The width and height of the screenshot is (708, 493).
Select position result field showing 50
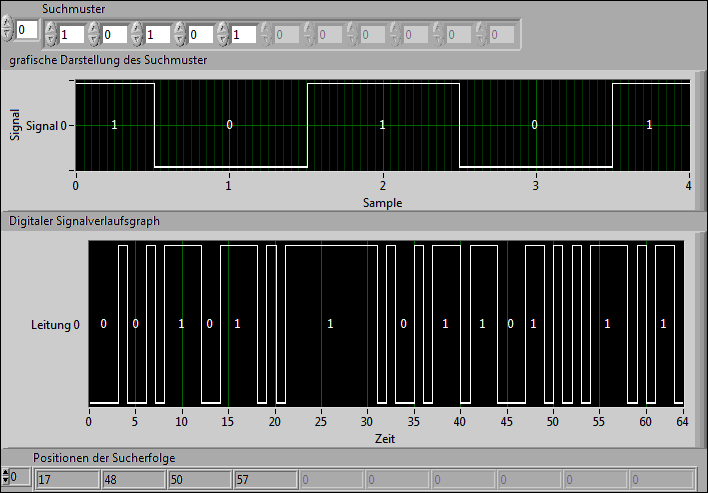200,479
